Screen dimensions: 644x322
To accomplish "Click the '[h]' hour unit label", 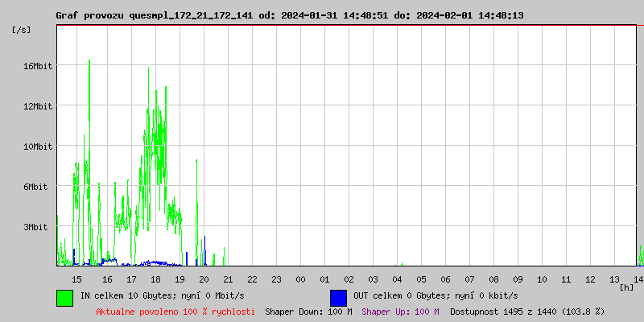I will point(627,287).
